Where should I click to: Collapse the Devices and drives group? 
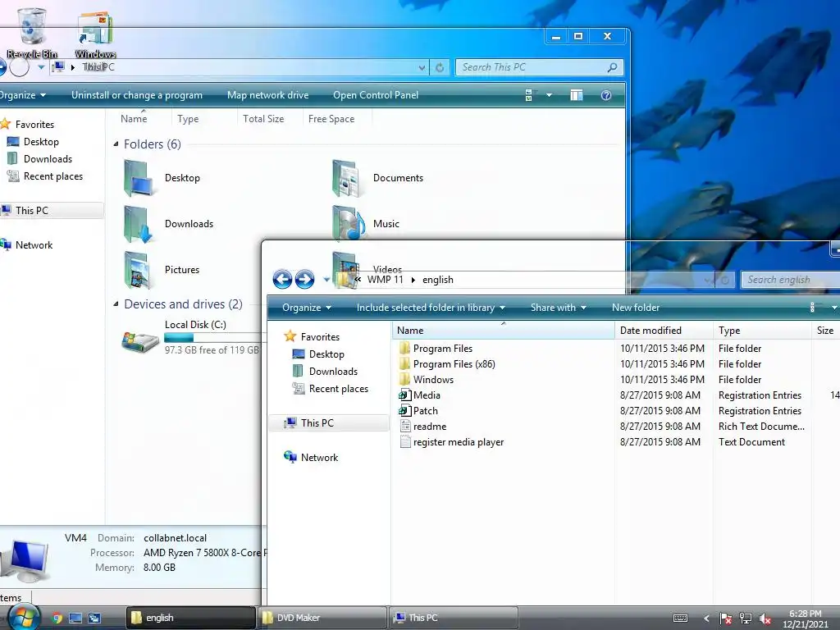(x=116, y=304)
